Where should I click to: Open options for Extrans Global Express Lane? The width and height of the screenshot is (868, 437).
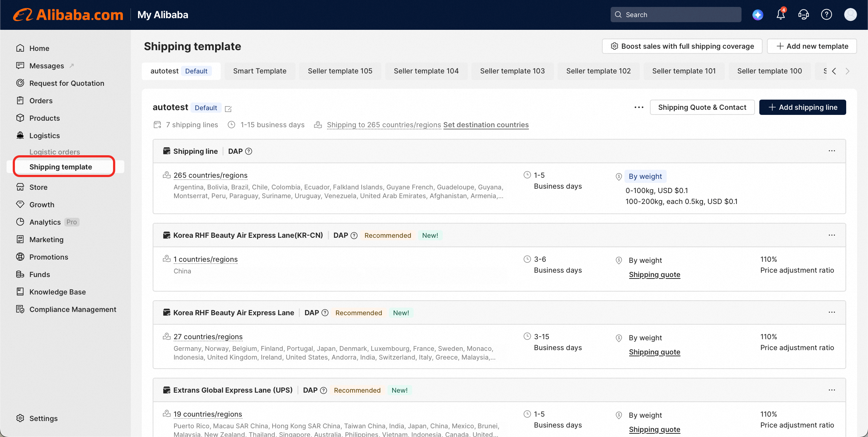pos(832,390)
